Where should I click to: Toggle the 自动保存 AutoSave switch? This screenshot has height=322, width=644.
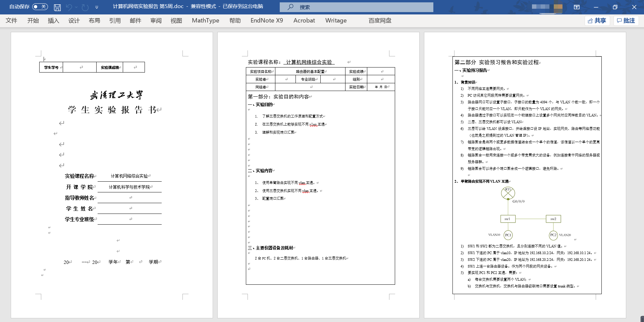pos(40,7)
